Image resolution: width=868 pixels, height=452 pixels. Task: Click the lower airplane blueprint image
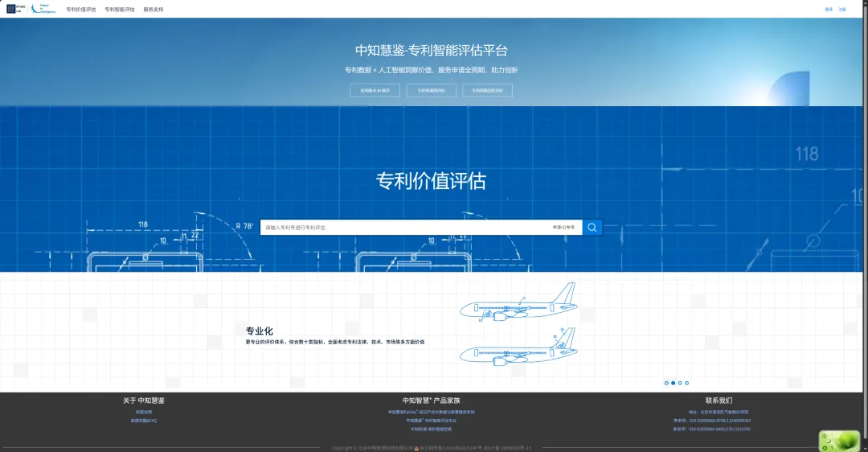coord(518,347)
